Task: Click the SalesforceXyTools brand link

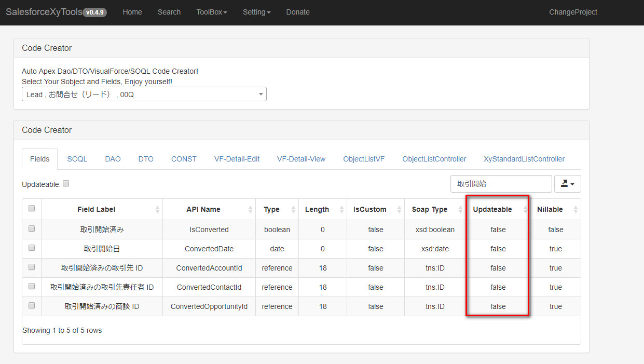Action: point(44,12)
